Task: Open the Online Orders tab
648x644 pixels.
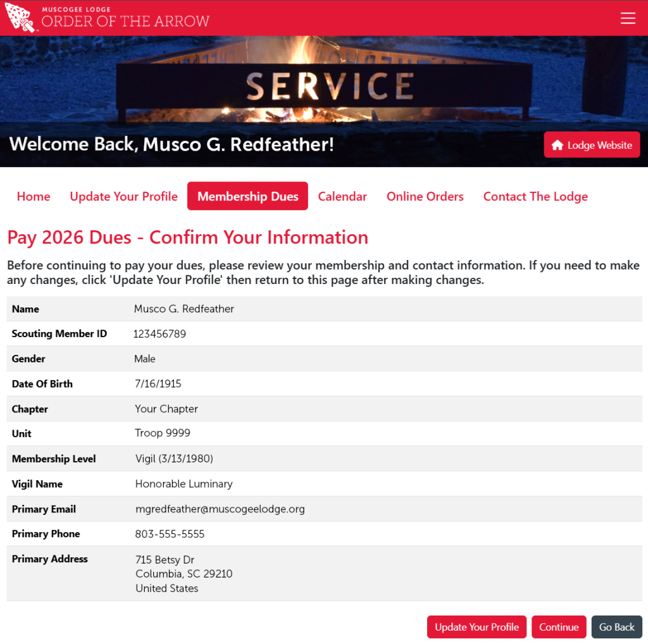Action: click(425, 196)
